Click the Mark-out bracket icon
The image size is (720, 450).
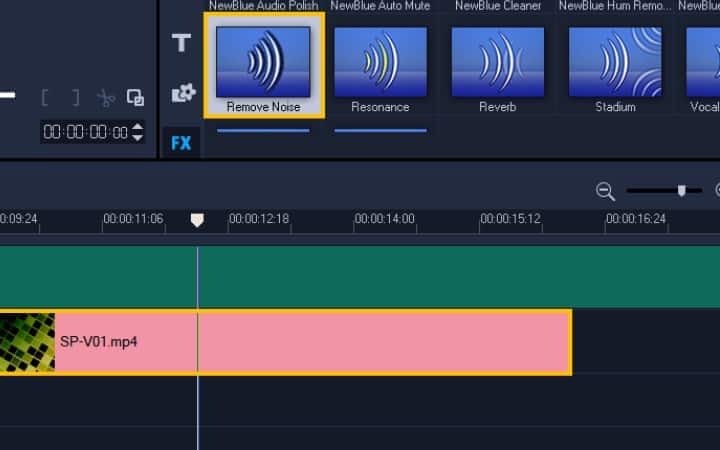coord(74,97)
